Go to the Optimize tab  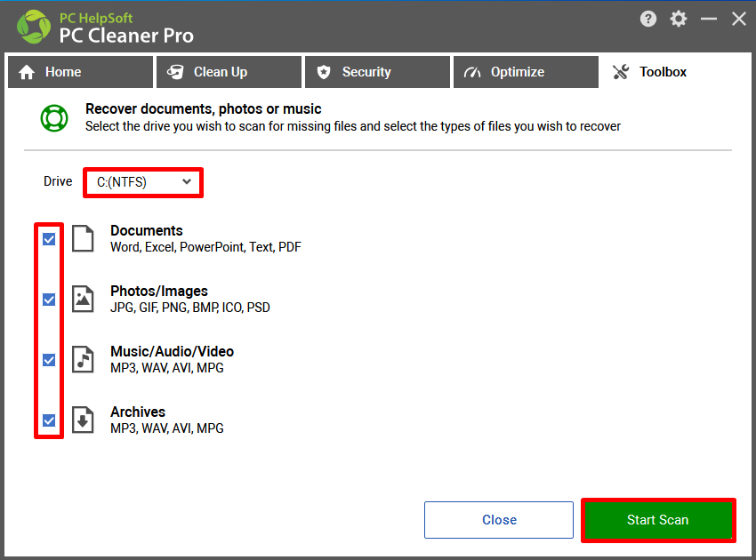(526, 72)
